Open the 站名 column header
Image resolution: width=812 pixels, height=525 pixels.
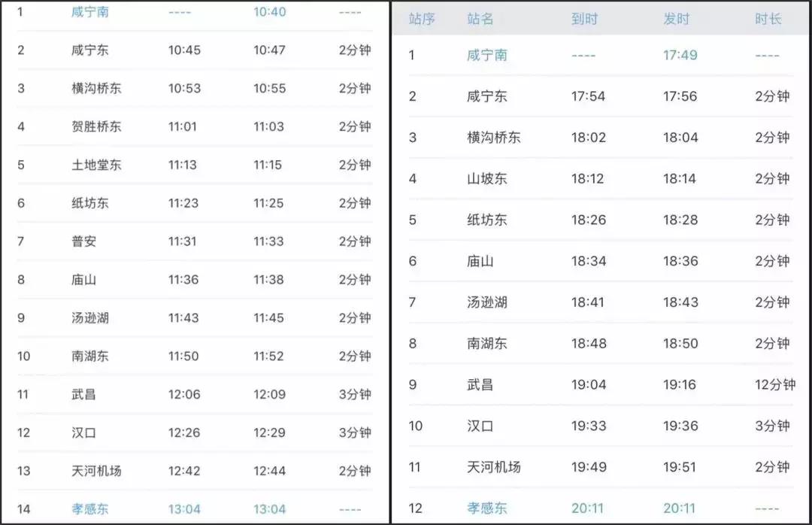tap(480, 19)
